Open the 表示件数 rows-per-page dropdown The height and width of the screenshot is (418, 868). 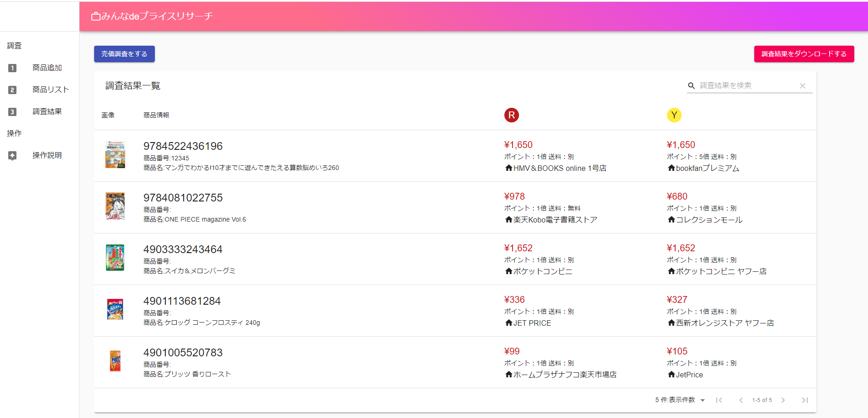coord(702,400)
